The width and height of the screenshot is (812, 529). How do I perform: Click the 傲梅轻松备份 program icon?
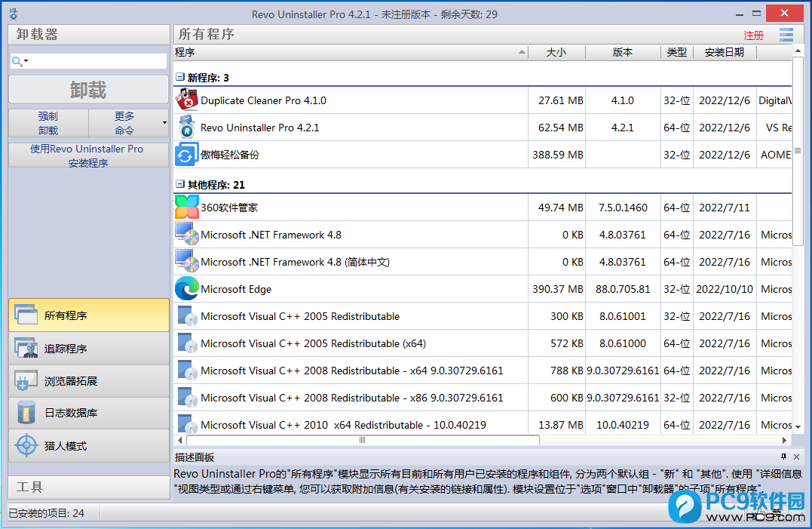coord(186,155)
